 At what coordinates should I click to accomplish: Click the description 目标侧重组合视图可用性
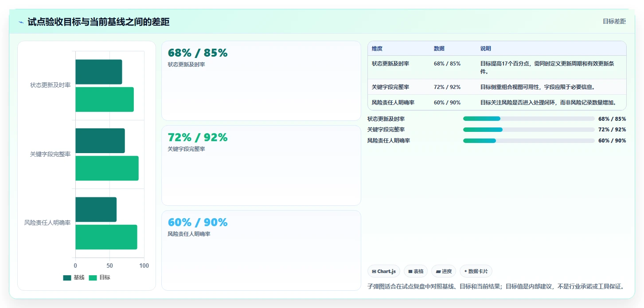click(538, 87)
